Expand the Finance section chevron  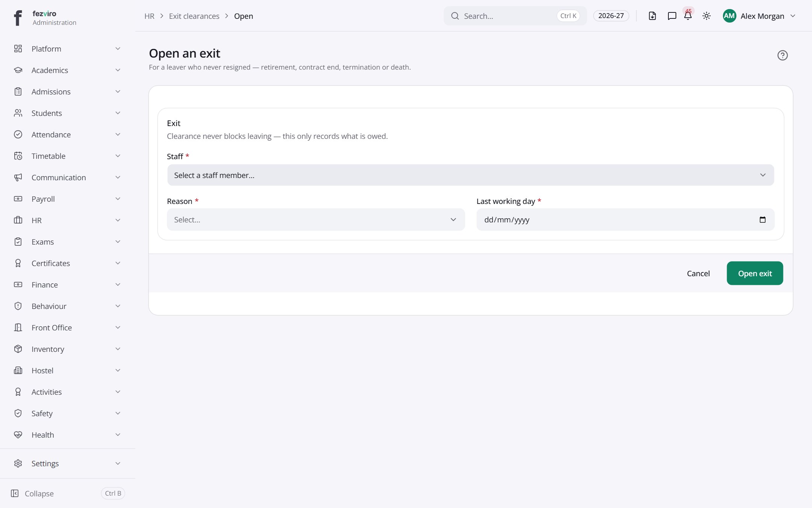coord(118,284)
